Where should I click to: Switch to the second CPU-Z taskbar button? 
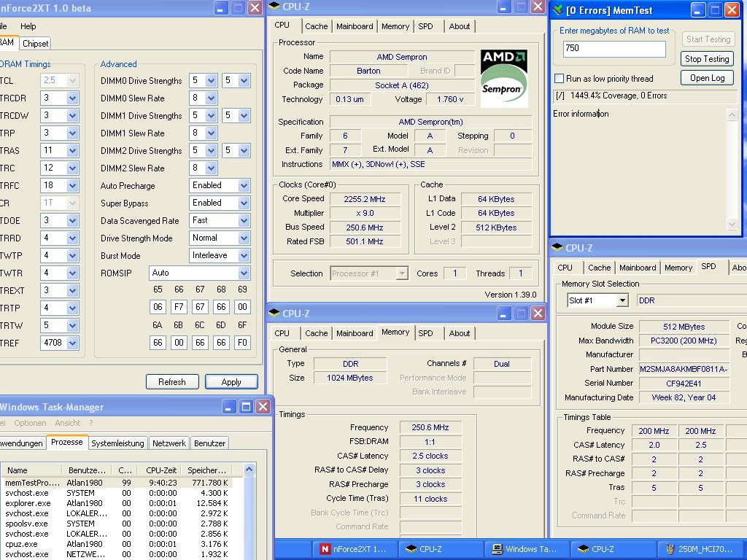(612, 549)
